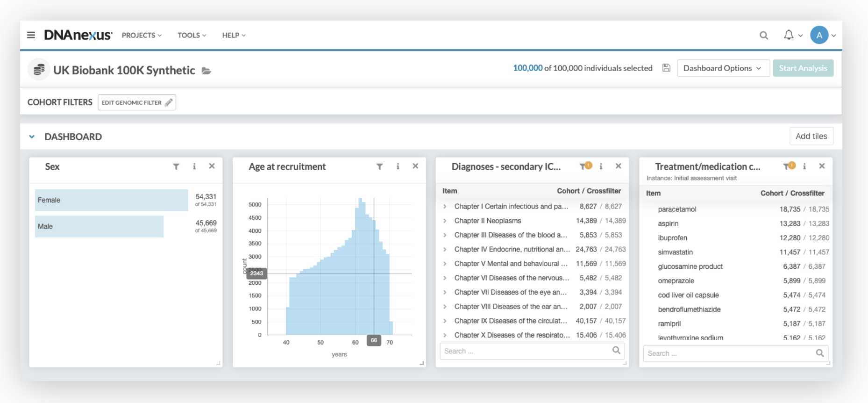The image size is (868, 403).
Task: Expand Chapter V Mental and behavioural row
Action: 445,264
